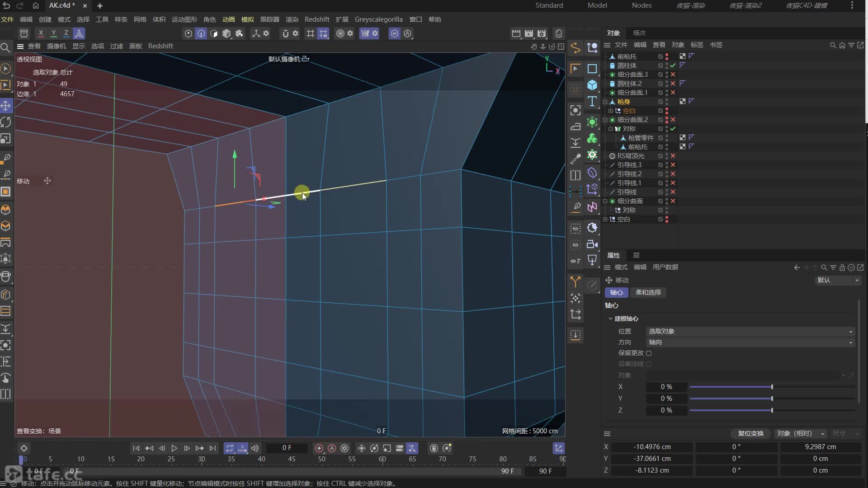Toggle enable mark of 圆柱体 object

pos(673,66)
